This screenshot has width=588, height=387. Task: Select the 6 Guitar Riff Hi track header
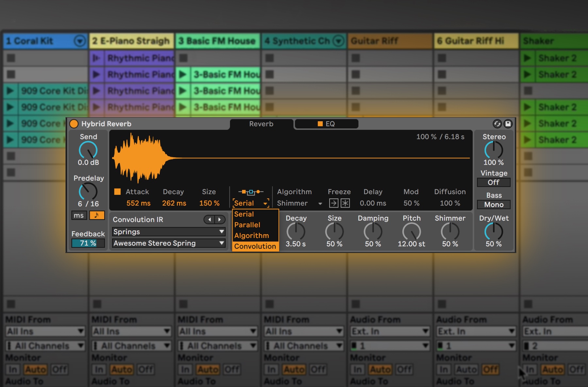pyautogui.click(x=476, y=41)
